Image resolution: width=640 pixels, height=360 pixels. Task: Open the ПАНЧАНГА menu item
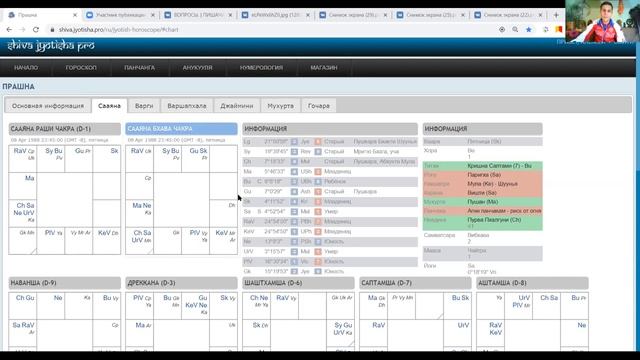point(140,68)
